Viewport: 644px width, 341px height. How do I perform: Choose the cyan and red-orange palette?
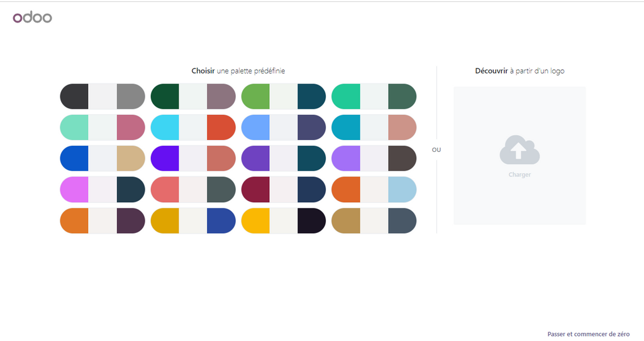click(193, 127)
